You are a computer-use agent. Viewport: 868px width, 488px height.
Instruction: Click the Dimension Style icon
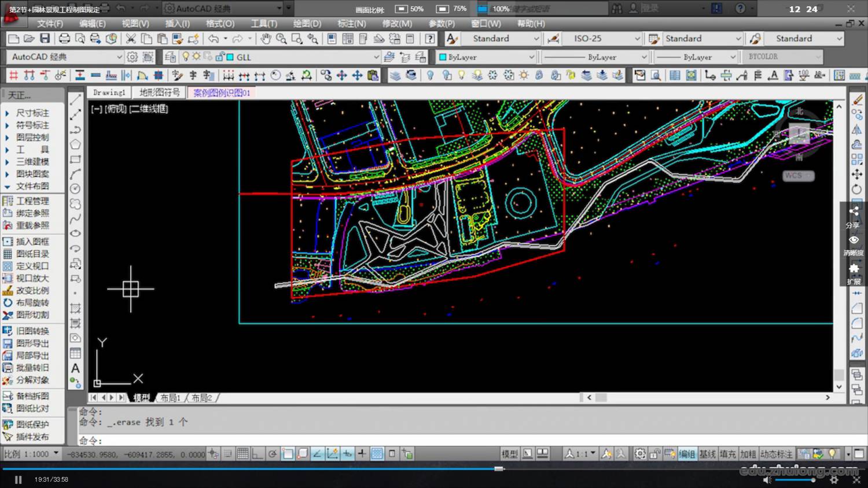[x=553, y=39]
